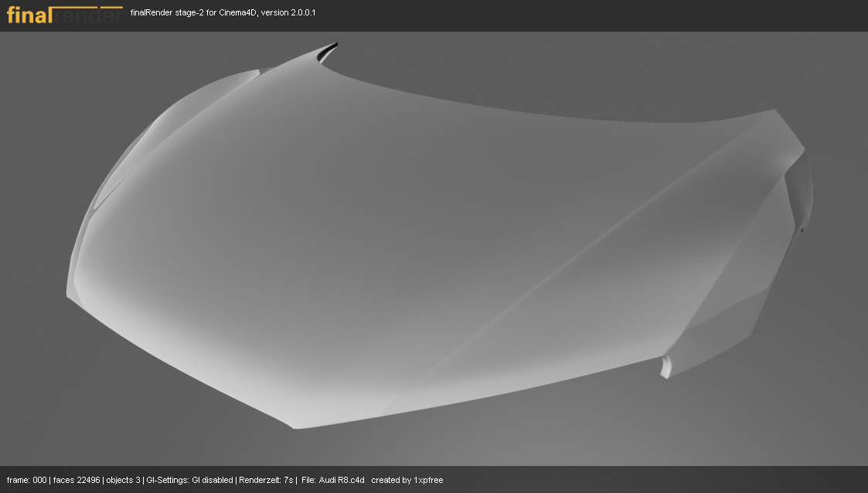This screenshot has height=493, width=868.
Task: Click the "Renderzeit: 7s" render time
Action: (x=266, y=480)
